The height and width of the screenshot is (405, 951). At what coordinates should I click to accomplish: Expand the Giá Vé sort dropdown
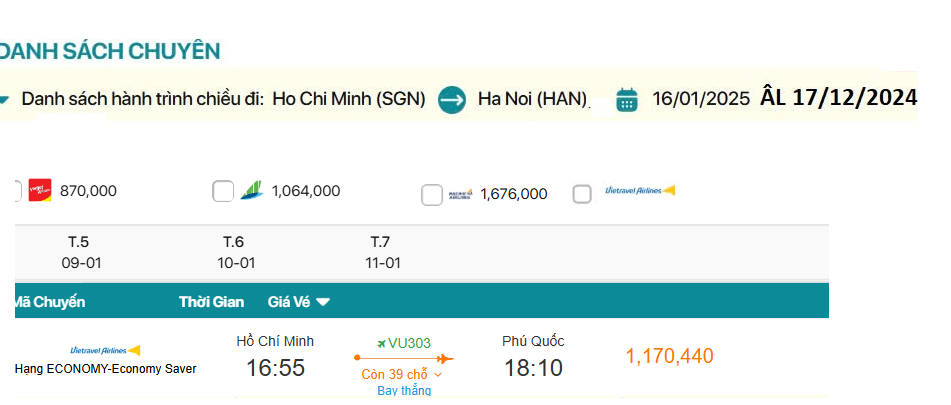tap(299, 301)
